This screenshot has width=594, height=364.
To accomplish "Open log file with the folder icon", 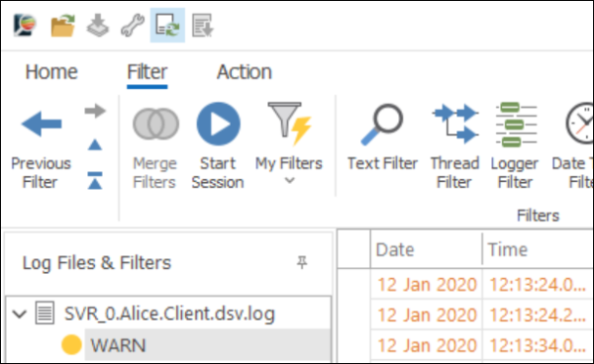I will point(63,26).
